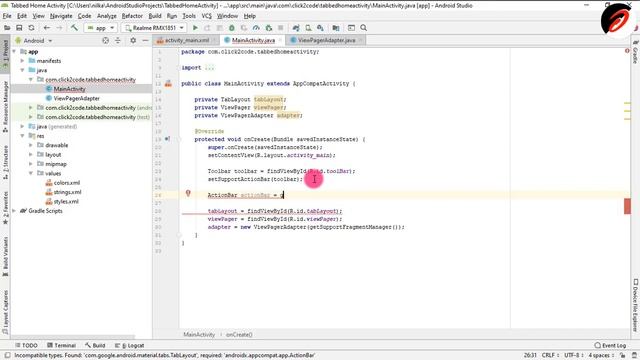Collapse the app module tree node
640x360 pixels.
[15, 52]
